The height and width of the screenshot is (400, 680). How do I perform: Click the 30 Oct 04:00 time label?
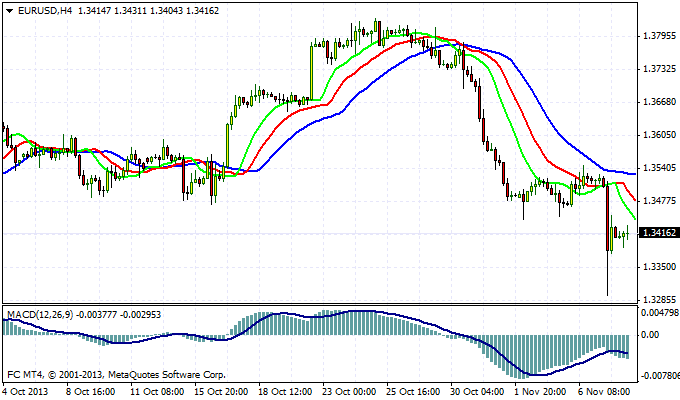[x=477, y=392]
